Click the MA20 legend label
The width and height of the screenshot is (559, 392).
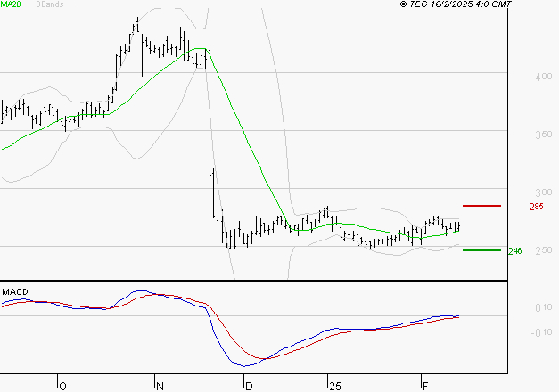point(11,4)
